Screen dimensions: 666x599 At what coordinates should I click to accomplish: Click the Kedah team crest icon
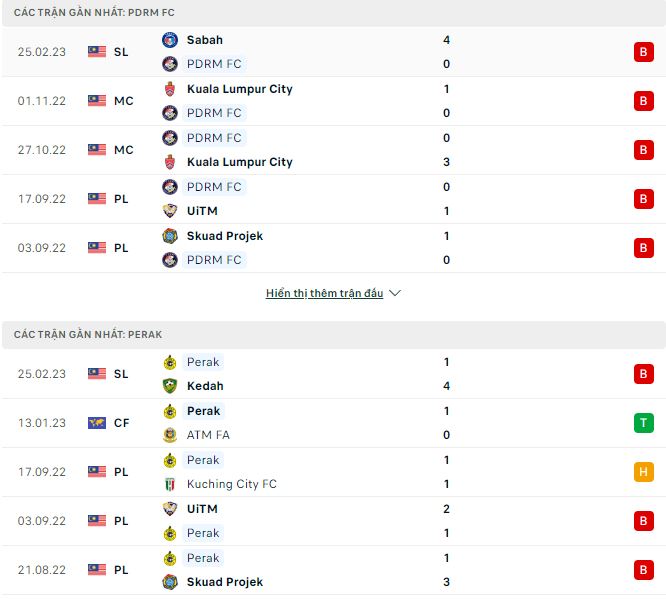(x=169, y=386)
